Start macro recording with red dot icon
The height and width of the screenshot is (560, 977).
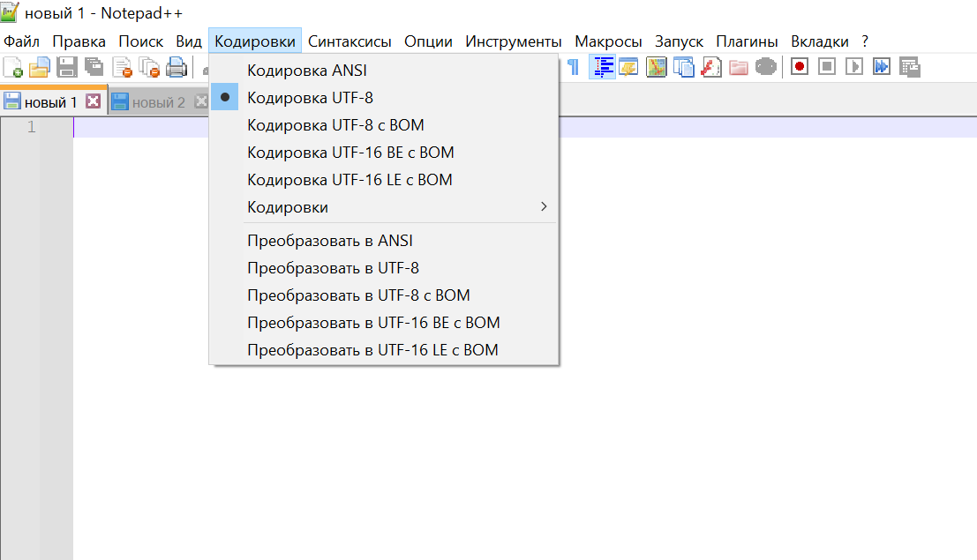coord(800,67)
